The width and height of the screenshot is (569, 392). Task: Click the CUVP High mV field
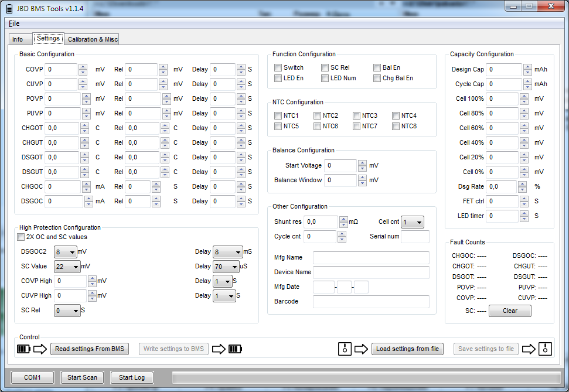(x=71, y=296)
